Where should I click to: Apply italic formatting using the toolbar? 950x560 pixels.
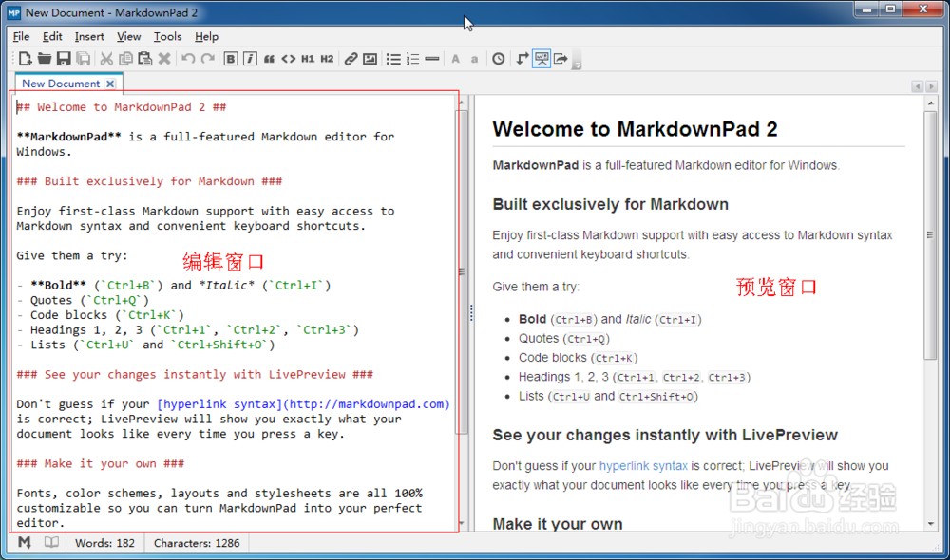(249, 58)
